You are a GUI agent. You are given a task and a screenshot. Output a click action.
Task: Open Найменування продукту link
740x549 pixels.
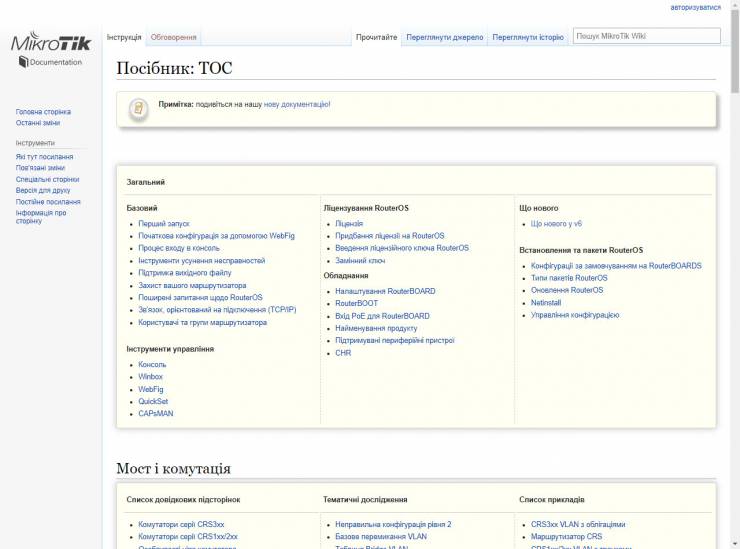(x=376, y=328)
